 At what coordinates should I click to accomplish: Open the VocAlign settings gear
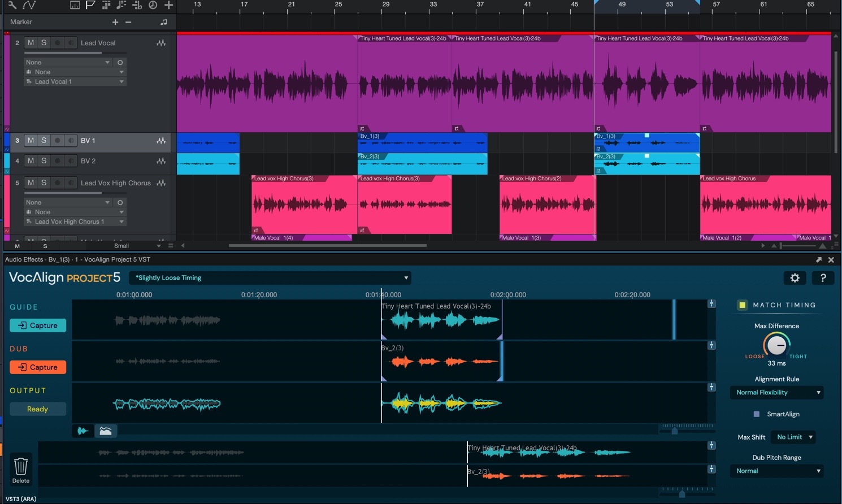click(x=795, y=278)
